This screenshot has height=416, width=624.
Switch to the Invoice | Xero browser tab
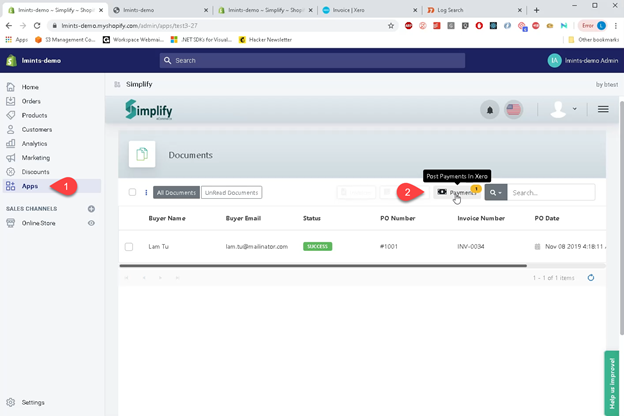coord(370,10)
